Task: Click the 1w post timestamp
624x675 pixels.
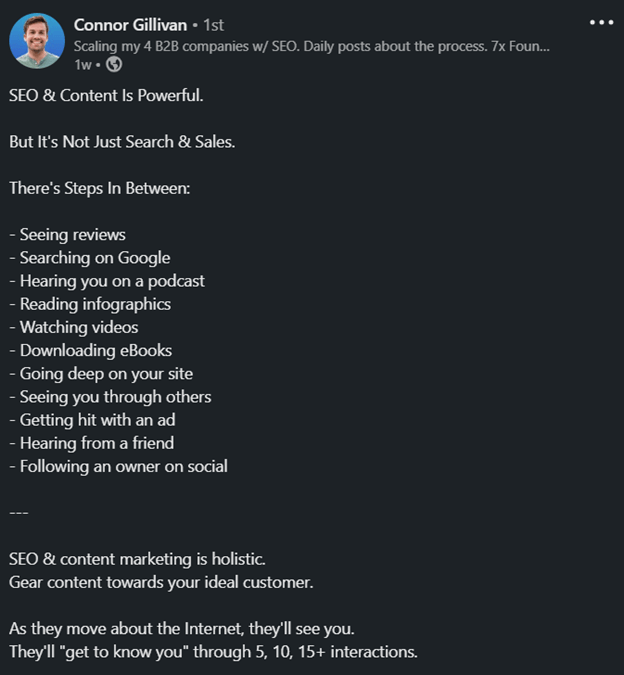Action: point(82,64)
